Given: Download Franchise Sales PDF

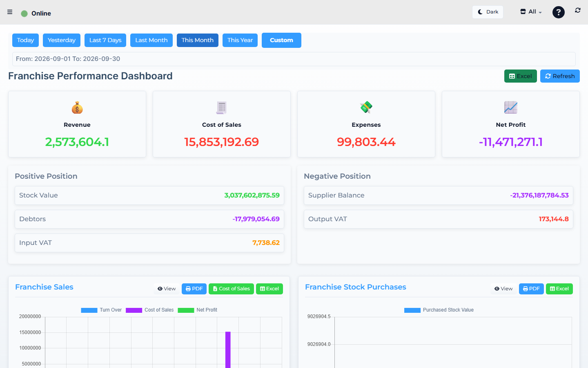Looking at the screenshot, I should coord(194,289).
